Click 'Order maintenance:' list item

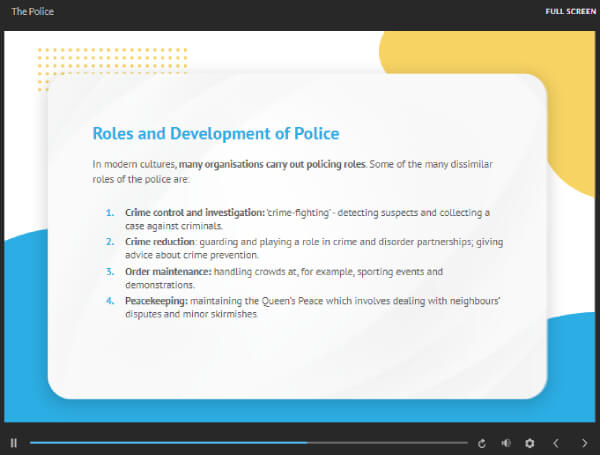tap(168, 272)
